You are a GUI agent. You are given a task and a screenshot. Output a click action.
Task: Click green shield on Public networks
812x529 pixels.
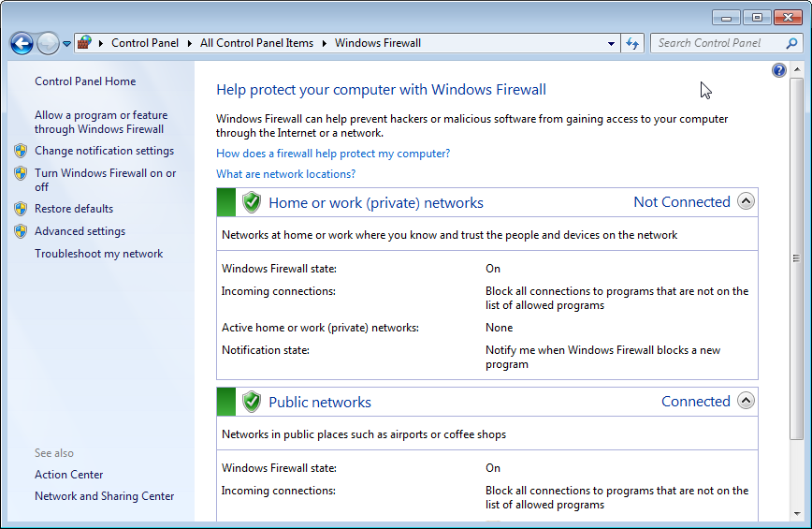coord(252,402)
